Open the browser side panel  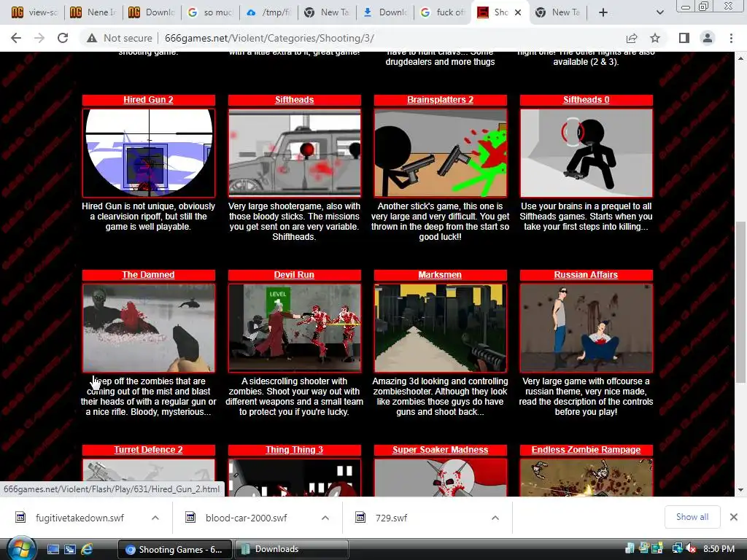[x=684, y=38]
